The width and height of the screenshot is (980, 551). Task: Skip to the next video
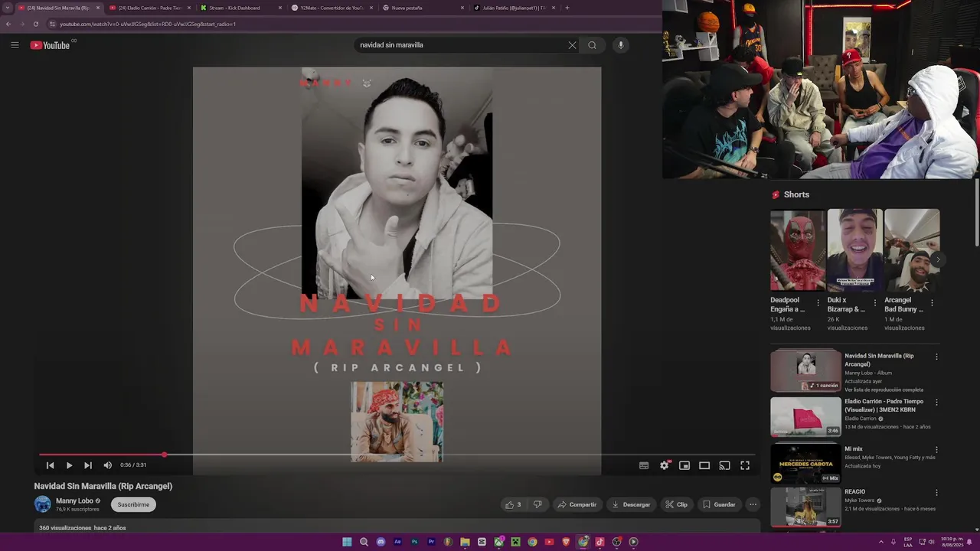[88, 465]
